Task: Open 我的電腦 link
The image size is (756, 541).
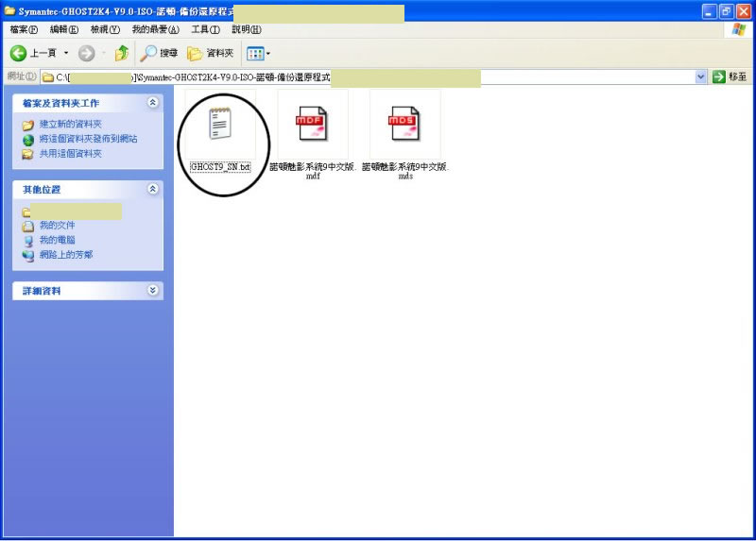Action: click(x=57, y=240)
